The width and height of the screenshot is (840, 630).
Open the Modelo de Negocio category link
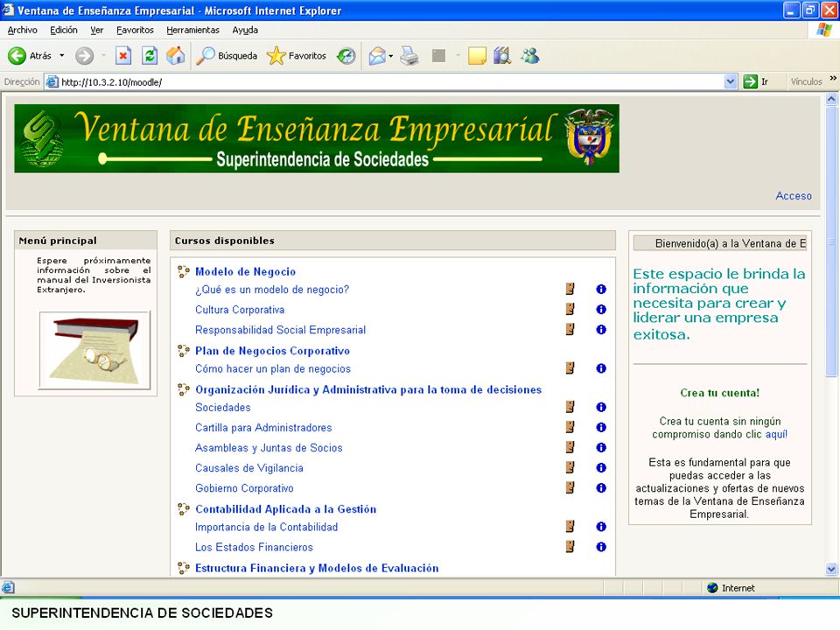click(245, 271)
